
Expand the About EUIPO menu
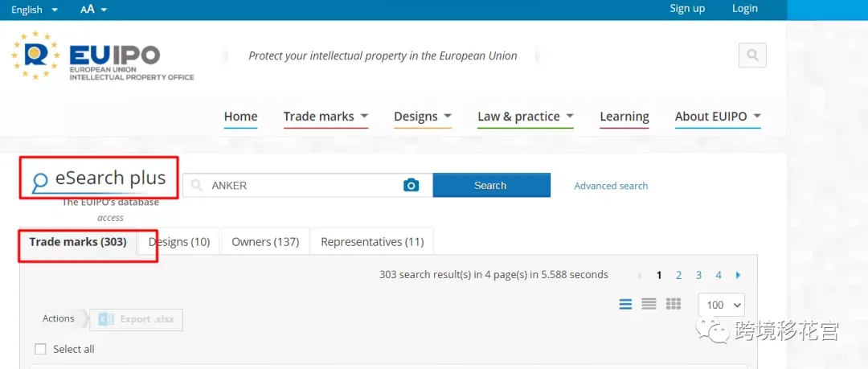[718, 117]
